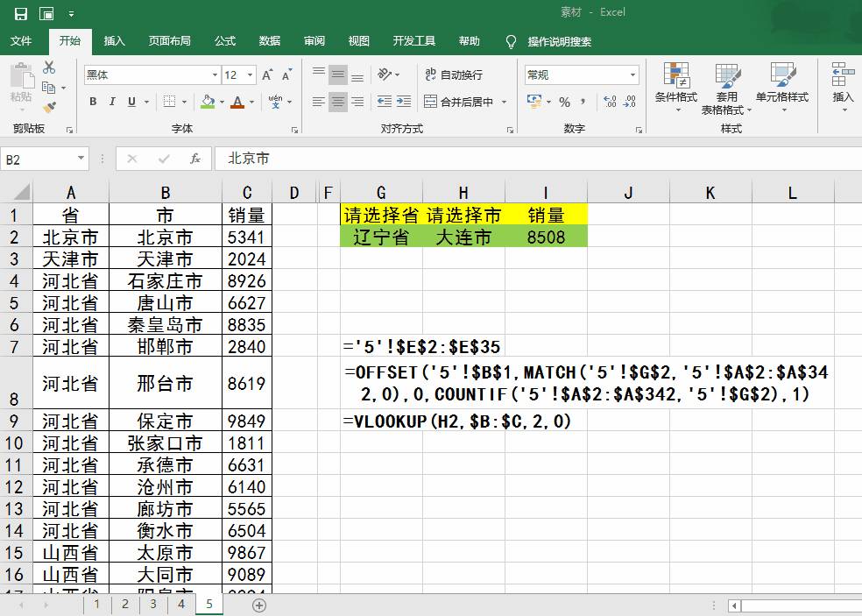Click the Increase Indent icon

click(404, 102)
